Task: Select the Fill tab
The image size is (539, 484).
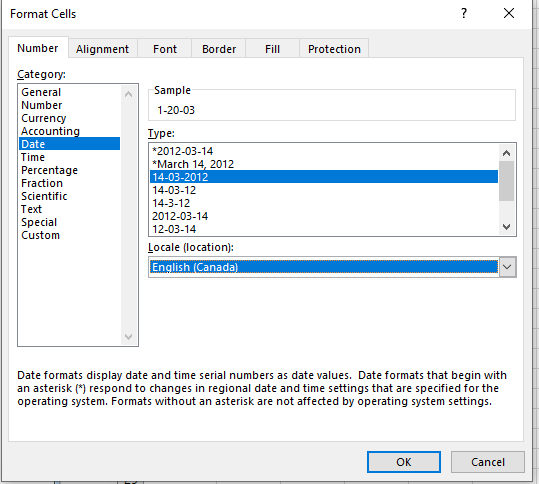Action: (x=272, y=49)
